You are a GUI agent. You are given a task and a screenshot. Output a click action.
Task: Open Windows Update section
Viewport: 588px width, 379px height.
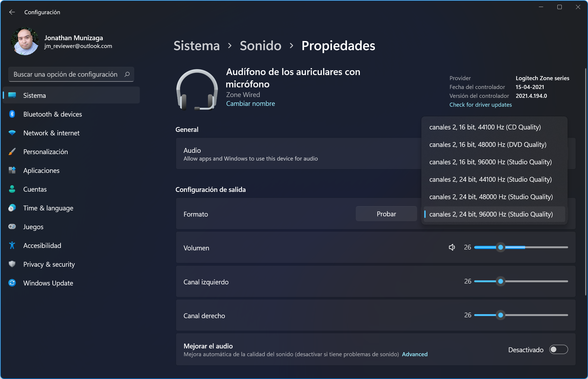point(48,283)
